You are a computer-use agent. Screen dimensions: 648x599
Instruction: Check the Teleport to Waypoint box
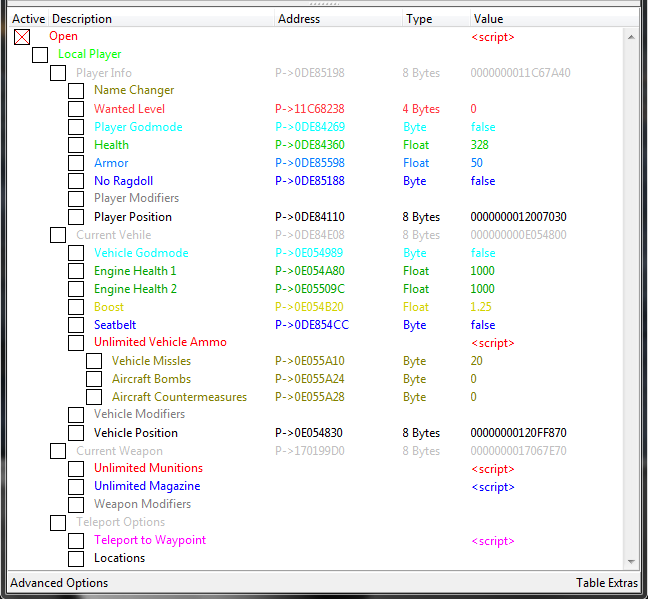(x=76, y=541)
